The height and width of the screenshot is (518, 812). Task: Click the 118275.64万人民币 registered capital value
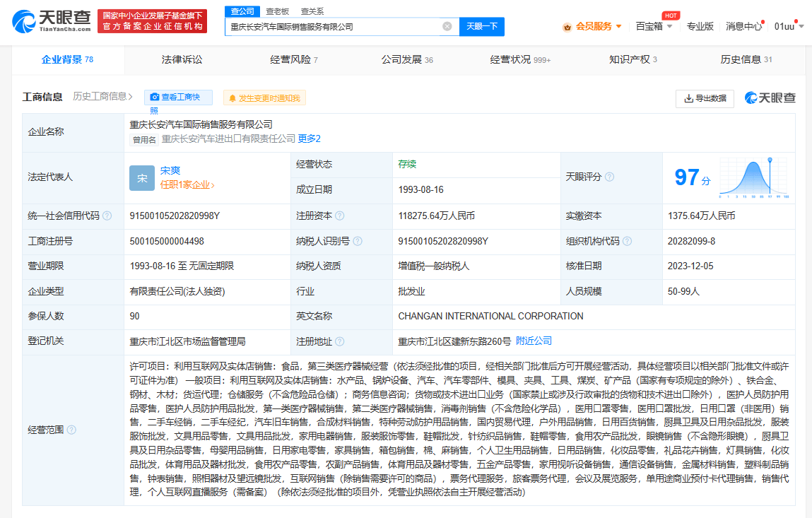(x=436, y=216)
